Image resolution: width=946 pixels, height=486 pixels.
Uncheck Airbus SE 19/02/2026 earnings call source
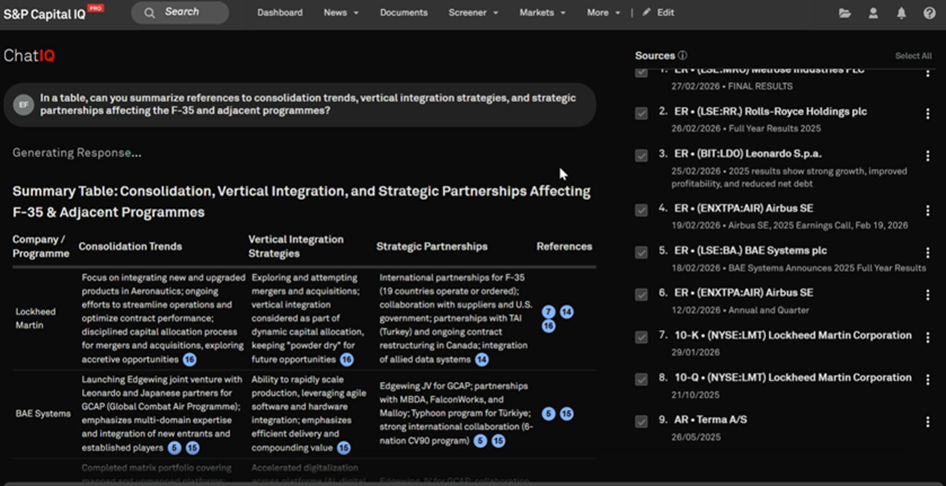641,210
